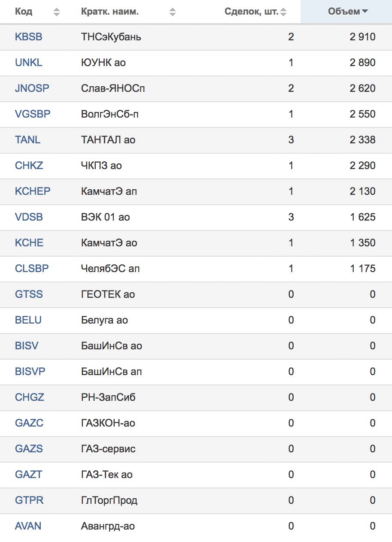Viewport: 392px width, 542px height.
Task: Open the BELU ticker link
Action: coord(28,320)
